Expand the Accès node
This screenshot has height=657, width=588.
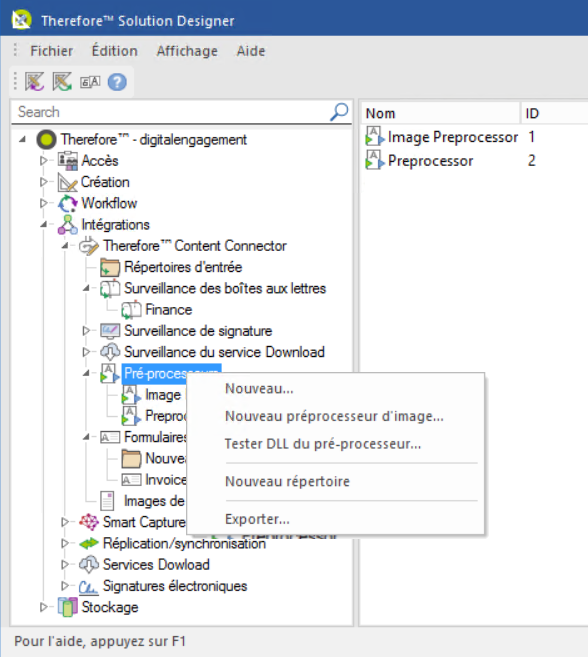tap(44, 160)
